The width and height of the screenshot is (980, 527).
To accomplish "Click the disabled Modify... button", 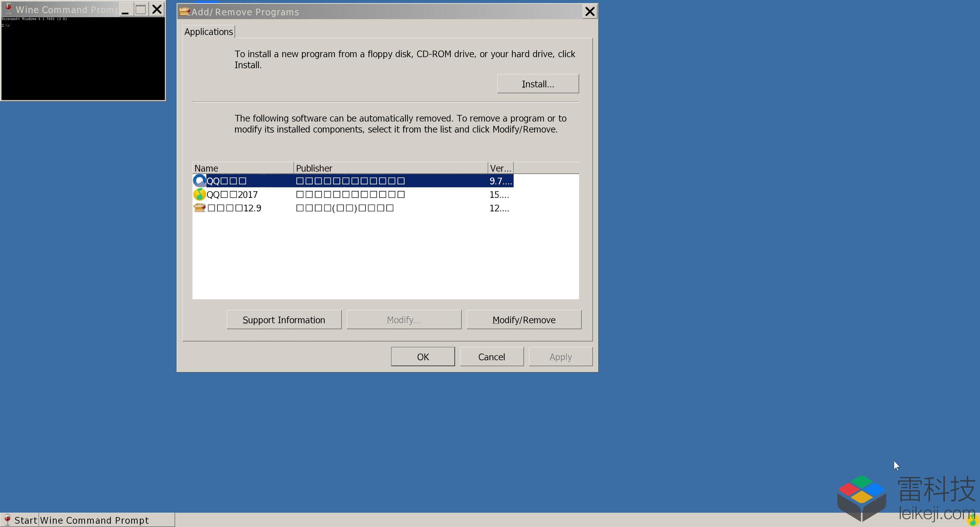I will (x=404, y=320).
